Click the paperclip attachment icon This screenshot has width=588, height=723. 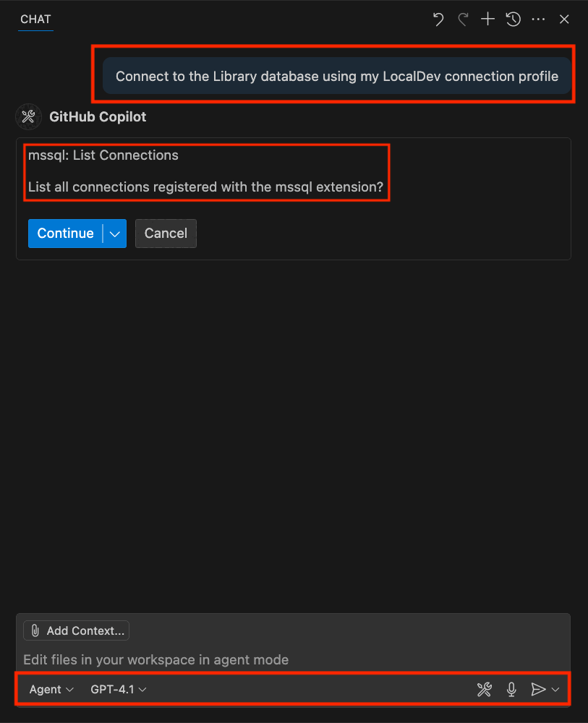pyautogui.click(x=35, y=630)
